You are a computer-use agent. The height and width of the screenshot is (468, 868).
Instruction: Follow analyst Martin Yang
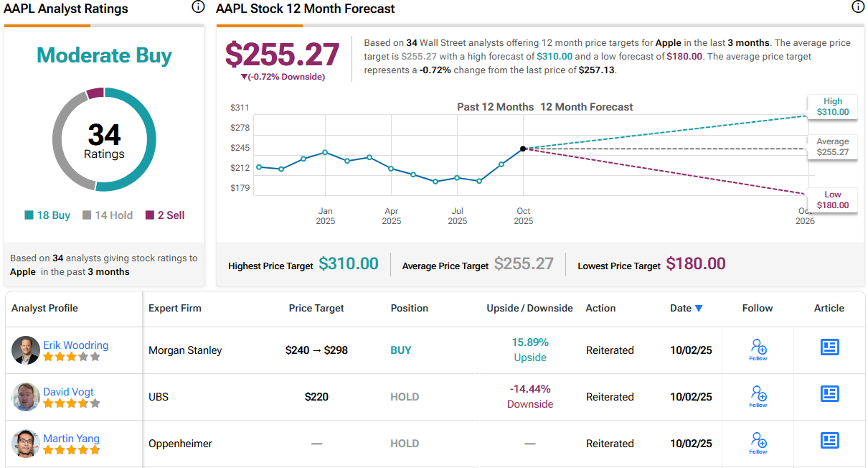tap(758, 442)
